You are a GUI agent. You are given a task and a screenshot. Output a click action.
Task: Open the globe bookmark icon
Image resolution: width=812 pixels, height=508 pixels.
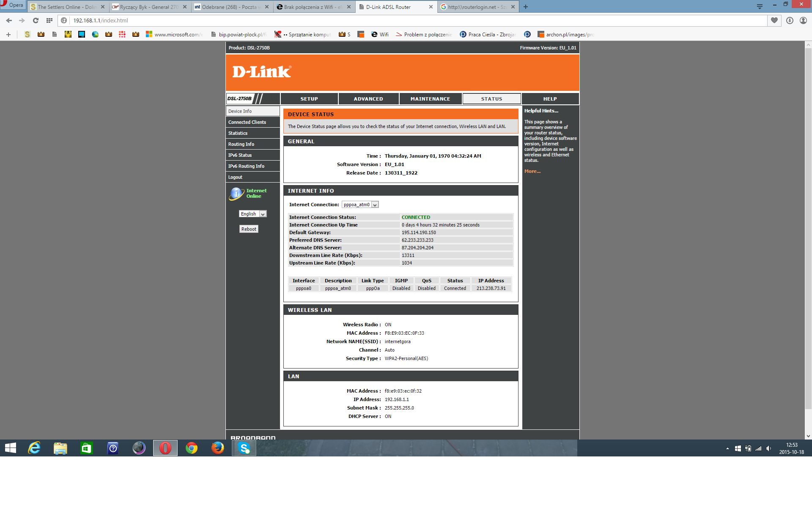95,35
